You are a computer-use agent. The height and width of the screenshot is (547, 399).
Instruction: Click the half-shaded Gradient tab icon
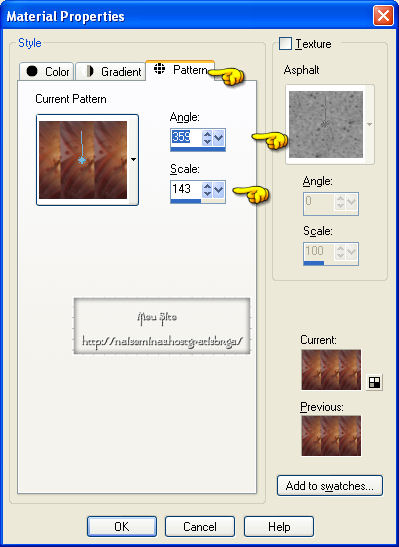(x=90, y=71)
